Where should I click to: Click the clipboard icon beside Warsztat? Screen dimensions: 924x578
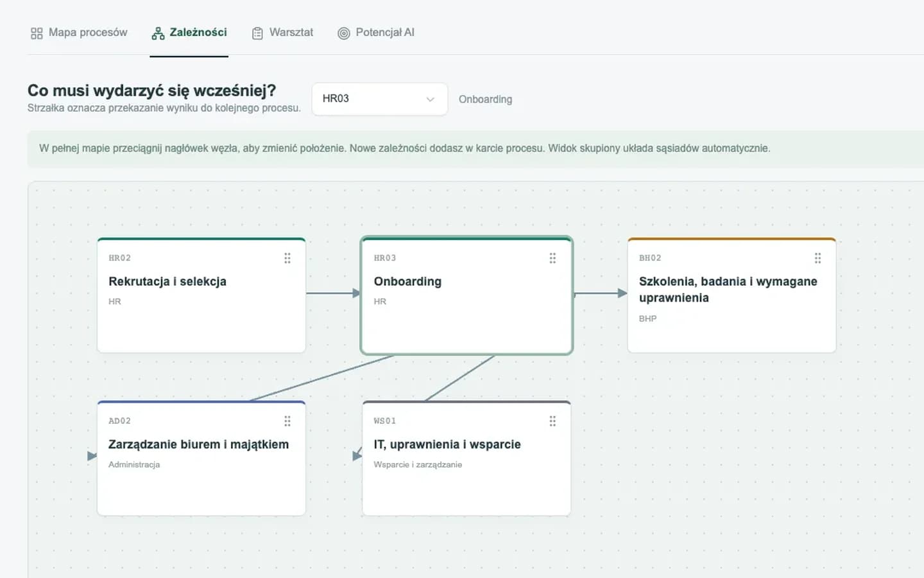pos(257,33)
